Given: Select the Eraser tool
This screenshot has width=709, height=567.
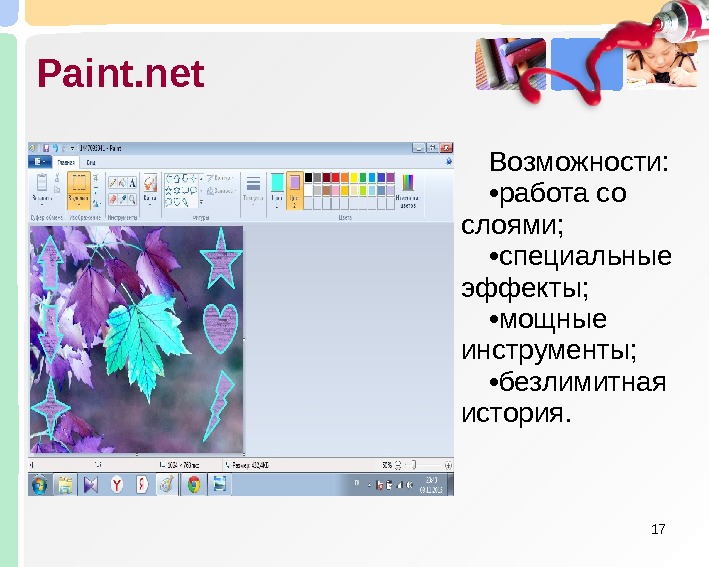Looking at the screenshot, I should click(113, 199).
